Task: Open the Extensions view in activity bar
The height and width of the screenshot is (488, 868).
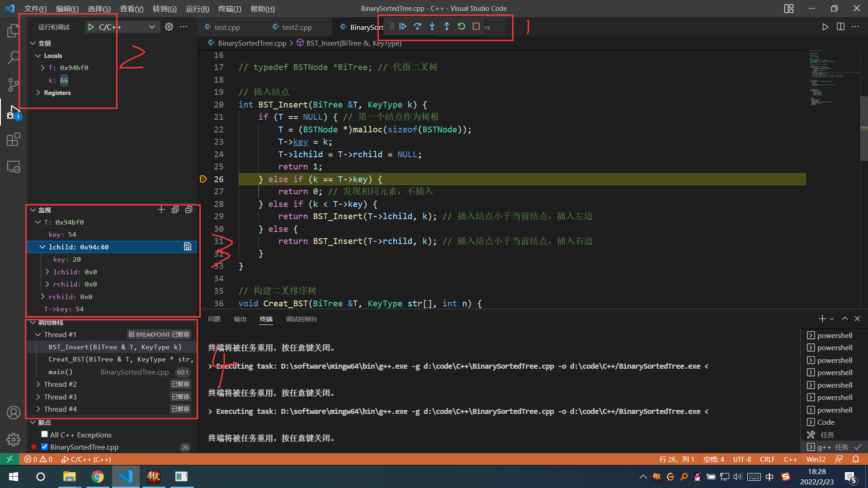Action: coord(14,140)
